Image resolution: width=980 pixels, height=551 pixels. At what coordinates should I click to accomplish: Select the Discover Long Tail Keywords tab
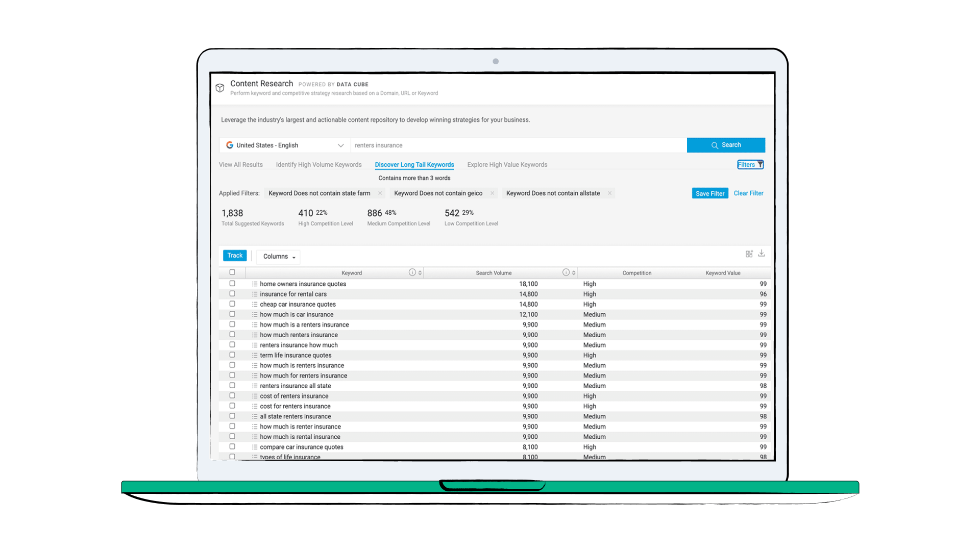[415, 164]
